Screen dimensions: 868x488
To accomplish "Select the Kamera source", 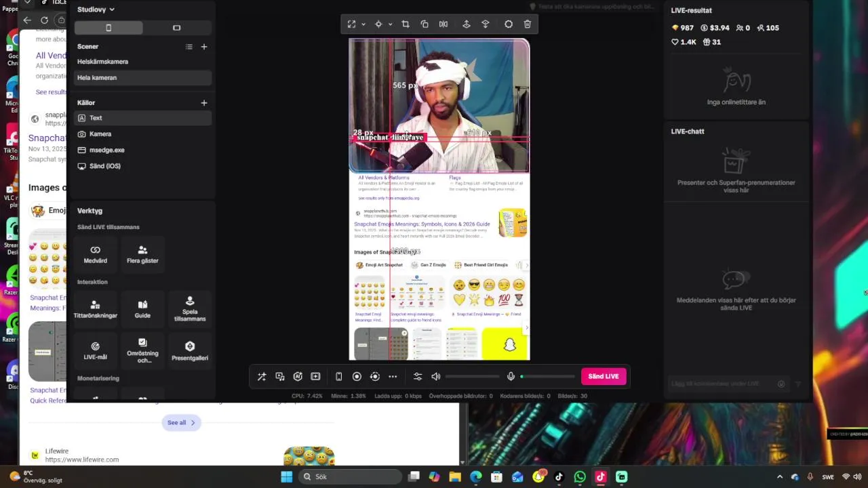I will click(142, 134).
